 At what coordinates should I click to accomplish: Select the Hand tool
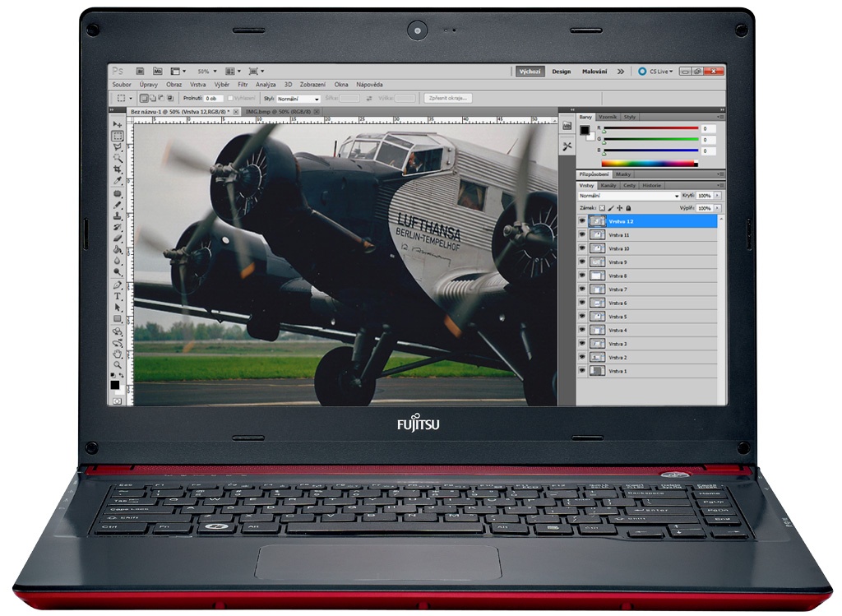tap(117, 354)
